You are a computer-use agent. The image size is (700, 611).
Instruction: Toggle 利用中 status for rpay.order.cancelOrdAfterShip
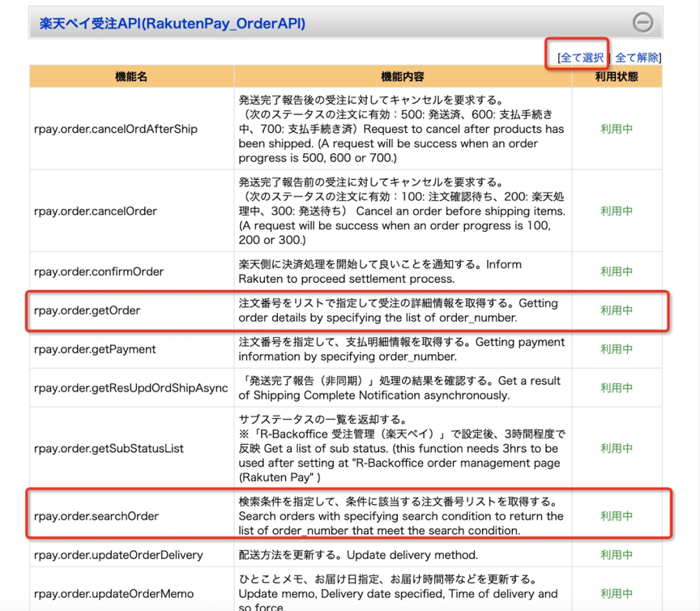617,129
